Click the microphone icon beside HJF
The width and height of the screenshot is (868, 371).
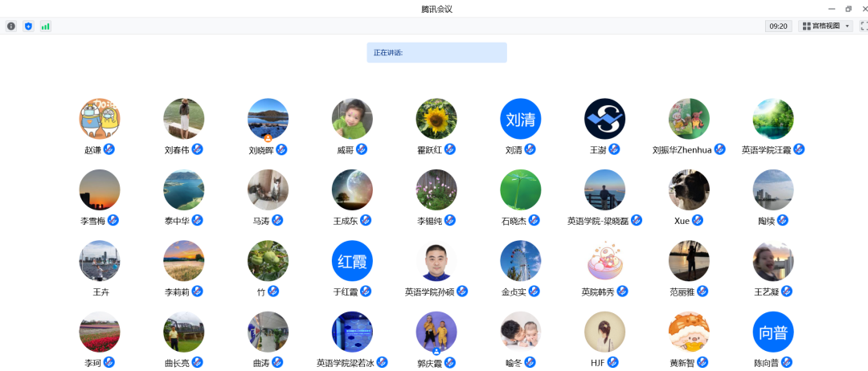pos(613,362)
